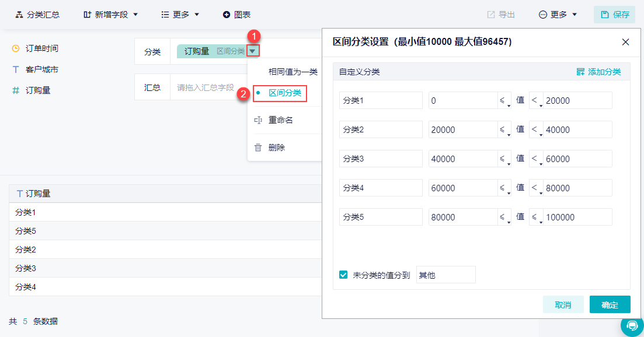Screen dimensions: 644x337
Task: Open the 新增字段 dropdown
Action: click(111, 15)
